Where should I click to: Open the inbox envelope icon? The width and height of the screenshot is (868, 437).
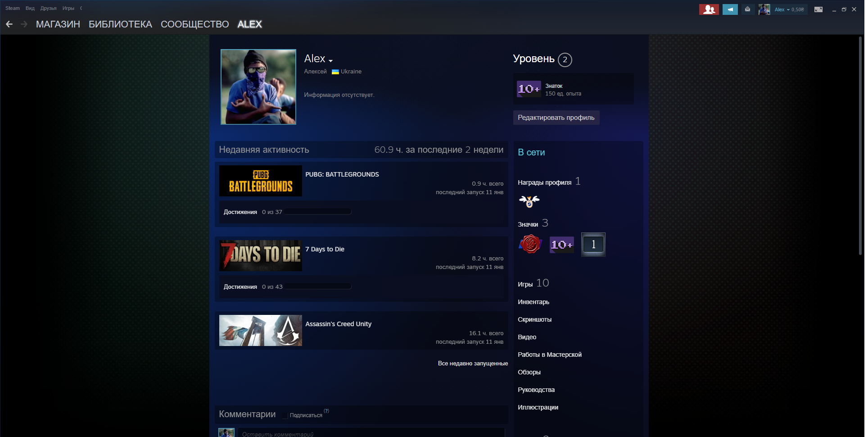coord(747,9)
